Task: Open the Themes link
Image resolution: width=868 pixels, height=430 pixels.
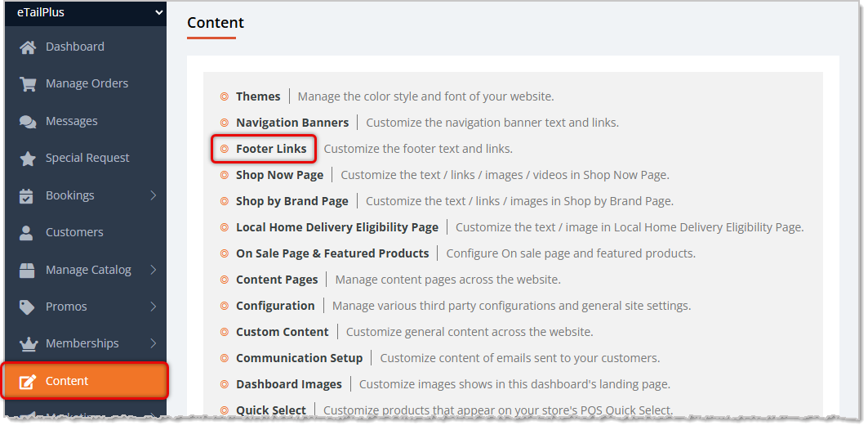Action: (258, 96)
